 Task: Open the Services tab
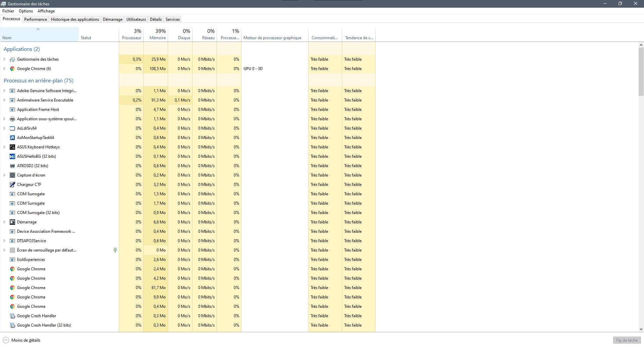tap(172, 19)
